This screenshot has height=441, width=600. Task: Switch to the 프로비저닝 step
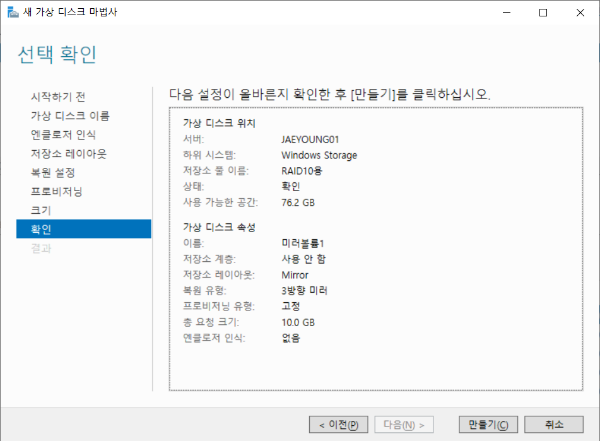click(x=57, y=191)
